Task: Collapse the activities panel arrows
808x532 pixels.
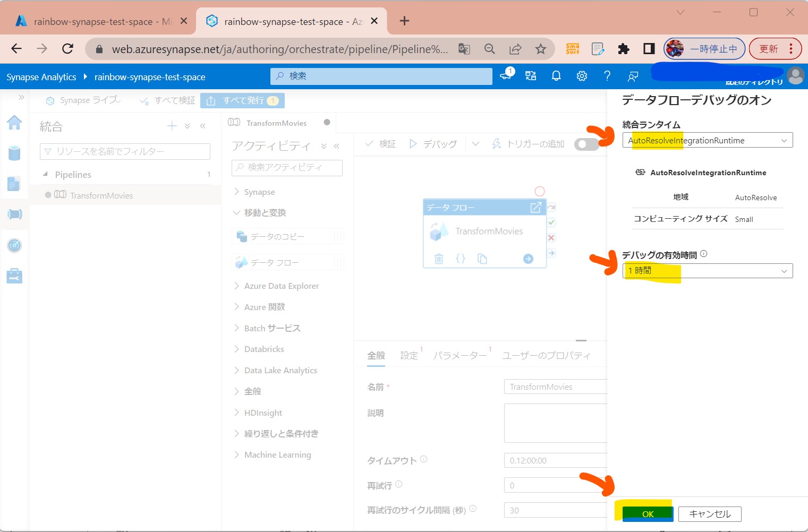Action: pyautogui.click(x=336, y=146)
